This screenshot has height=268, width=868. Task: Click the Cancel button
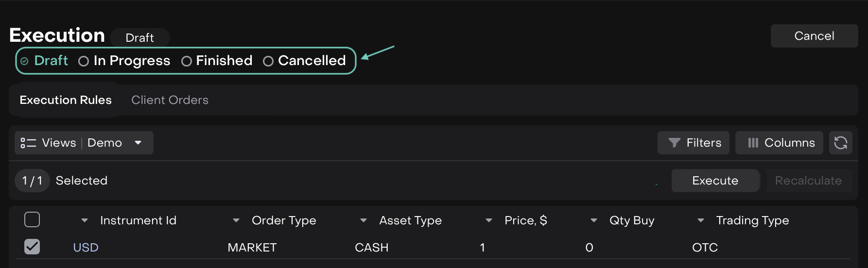pyautogui.click(x=814, y=36)
